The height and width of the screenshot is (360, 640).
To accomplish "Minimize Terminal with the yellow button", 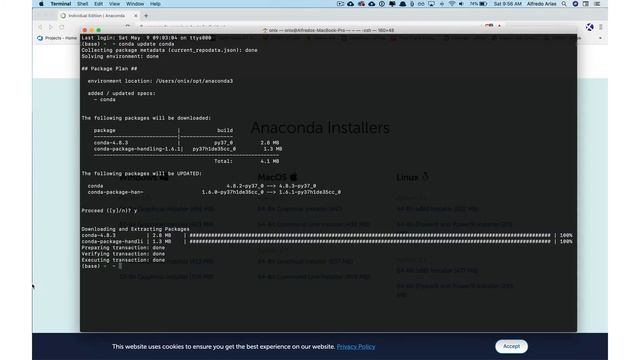I will point(91,30).
